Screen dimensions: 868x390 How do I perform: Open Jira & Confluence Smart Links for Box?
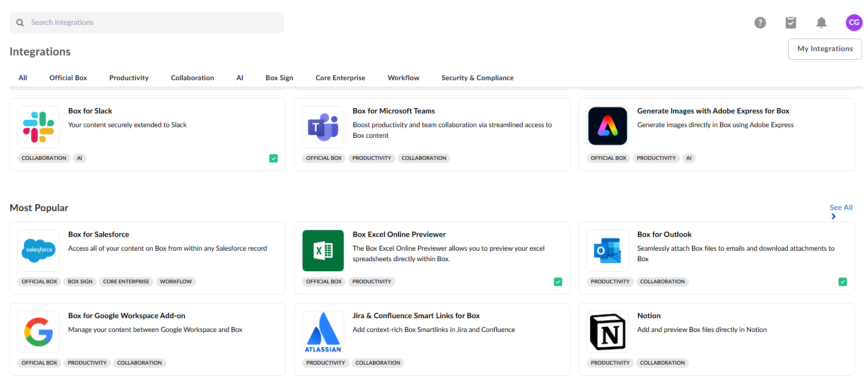click(416, 316)
